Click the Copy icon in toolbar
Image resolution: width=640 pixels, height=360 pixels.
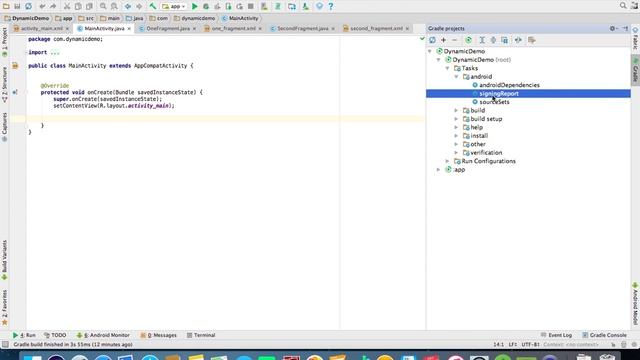point(78,6)
